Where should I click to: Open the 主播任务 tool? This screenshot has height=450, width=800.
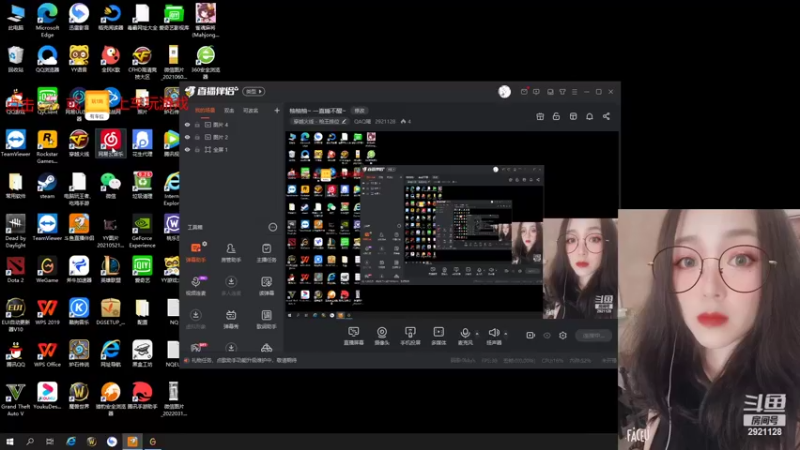[266, 253]
